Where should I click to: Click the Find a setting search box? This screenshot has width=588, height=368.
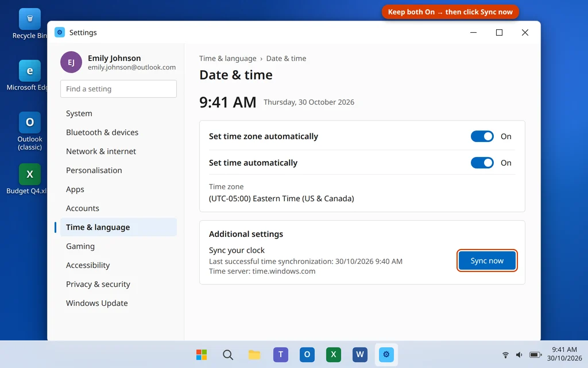(118, 89)
